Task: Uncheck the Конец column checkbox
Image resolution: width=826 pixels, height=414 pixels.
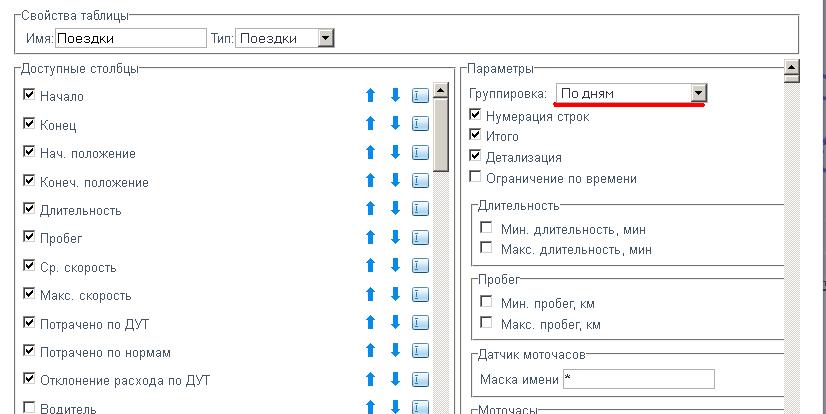Action: click(29, 123)
